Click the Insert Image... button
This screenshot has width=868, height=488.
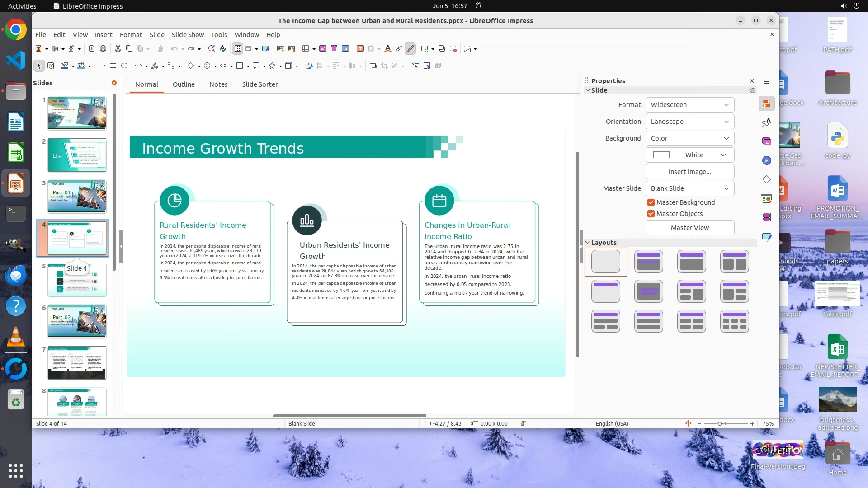689,172
